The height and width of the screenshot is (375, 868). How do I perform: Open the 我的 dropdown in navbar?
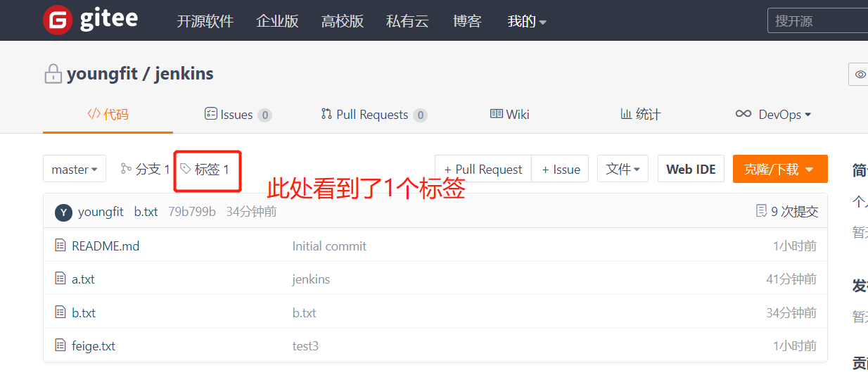527,21
